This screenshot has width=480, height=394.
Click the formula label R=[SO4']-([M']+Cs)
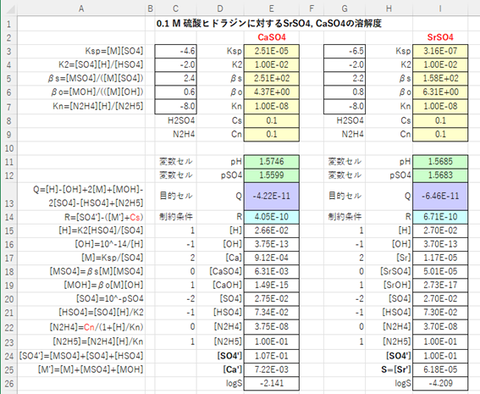[104, 217]
